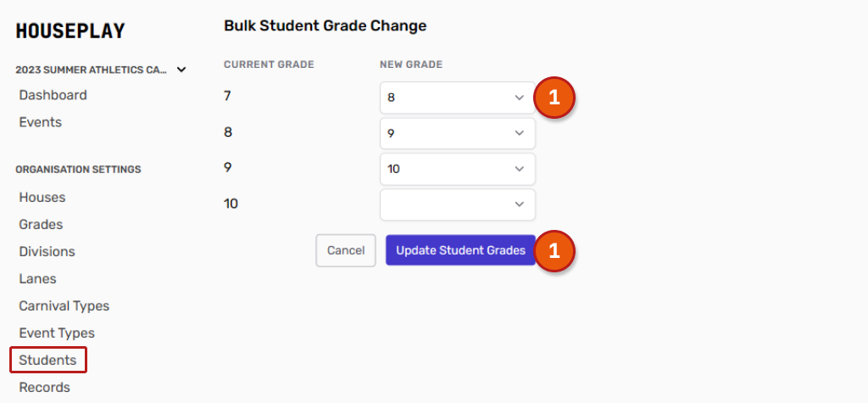This screenshot has width=868, height=403.
Task: Open the empty new grade dropdown for grade 10
Action: (x=458, y=204)
